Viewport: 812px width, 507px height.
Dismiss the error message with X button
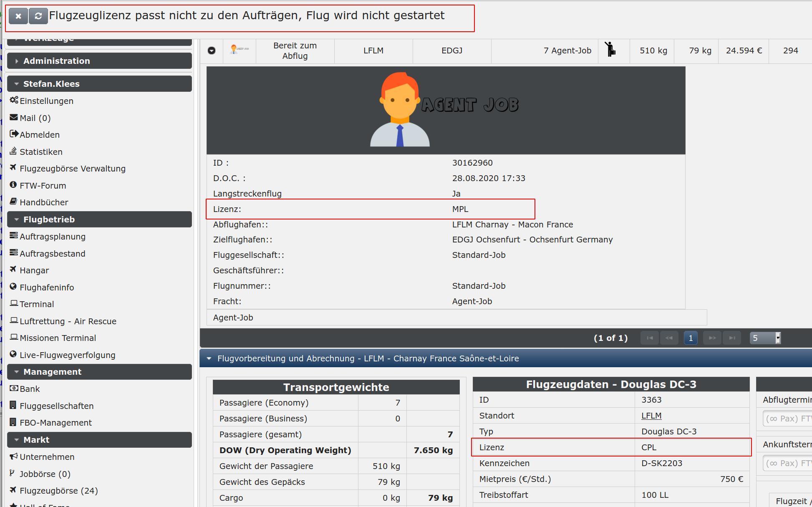pos(18,16)
